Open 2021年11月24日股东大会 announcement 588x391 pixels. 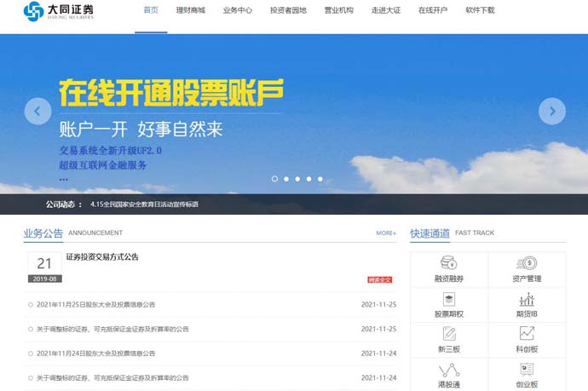tap(95, 354)
